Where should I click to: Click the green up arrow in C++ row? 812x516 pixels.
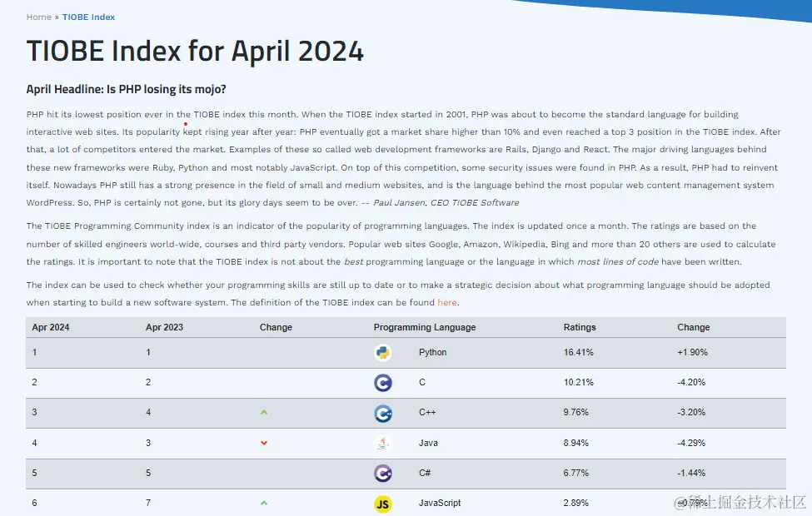pyautogui.click(x=264, y=413)
